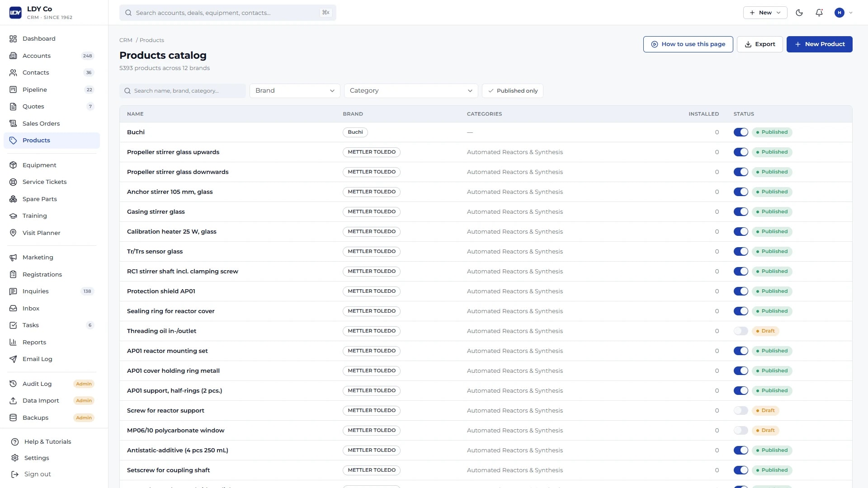Open user avatar account menu
Image resolution: width=868 pixels, height=488 pixels.
[x=844, y=13]
